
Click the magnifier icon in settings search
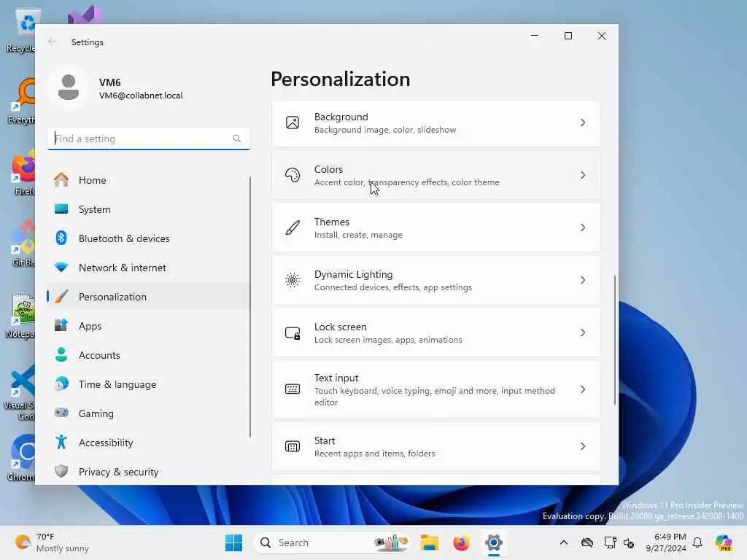click(237, 139)
